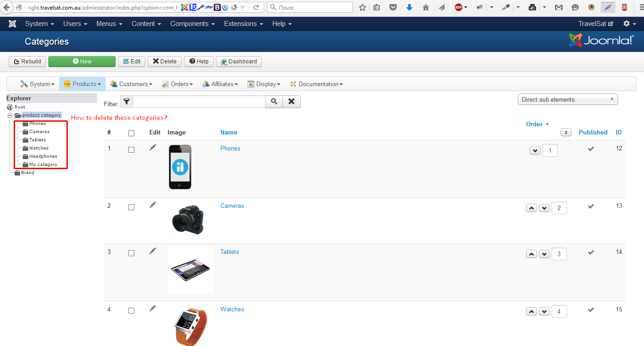Sort by the Name column header
644x346 pixels.
coord(229,132)
